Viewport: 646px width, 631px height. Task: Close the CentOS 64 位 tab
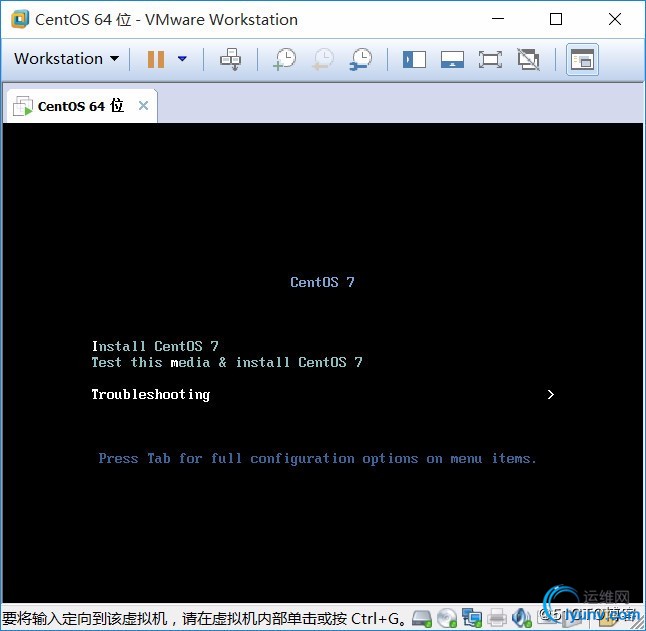[143, 106]
